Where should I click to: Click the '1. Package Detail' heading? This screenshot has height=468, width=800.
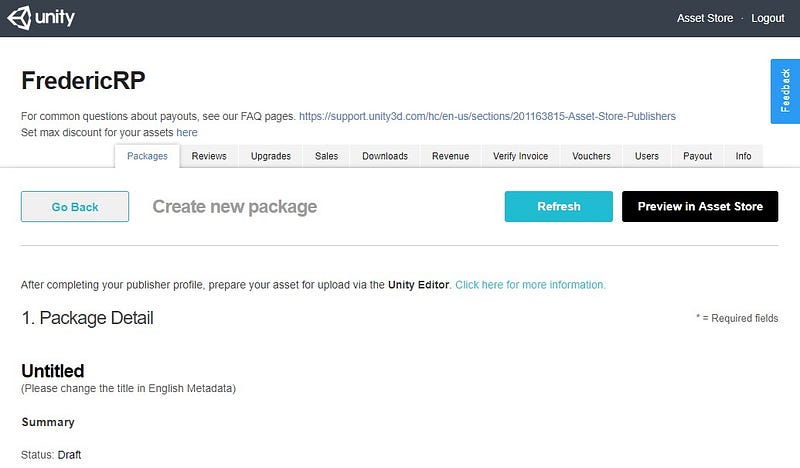tap(87, 318)
